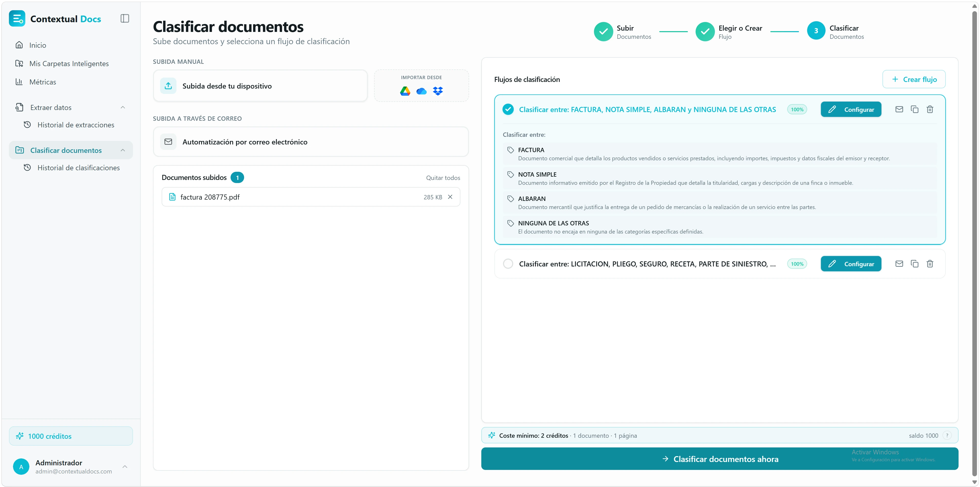Click the saldo 1000 balance text
Screen dimensions: 980x487
point(923,436)
